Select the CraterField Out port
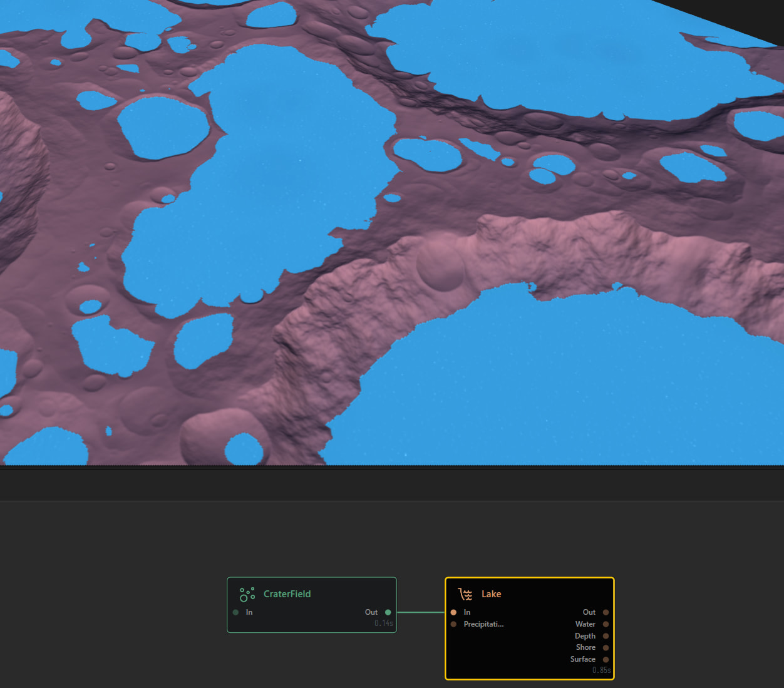 point(388,612)
